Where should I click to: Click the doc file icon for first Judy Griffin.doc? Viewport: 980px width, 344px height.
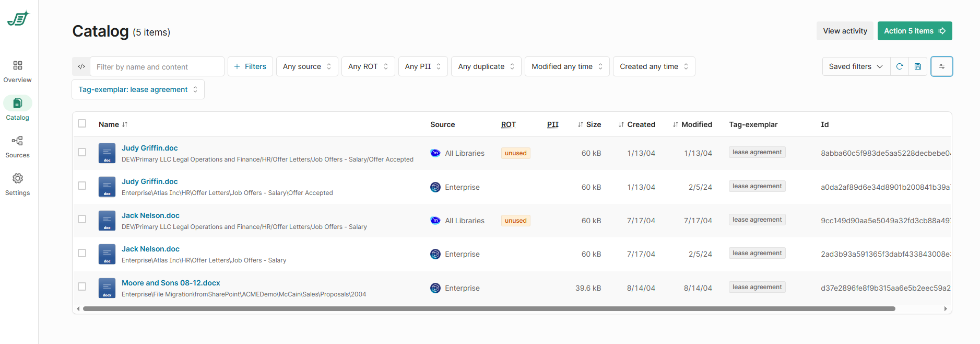point(107,153)
